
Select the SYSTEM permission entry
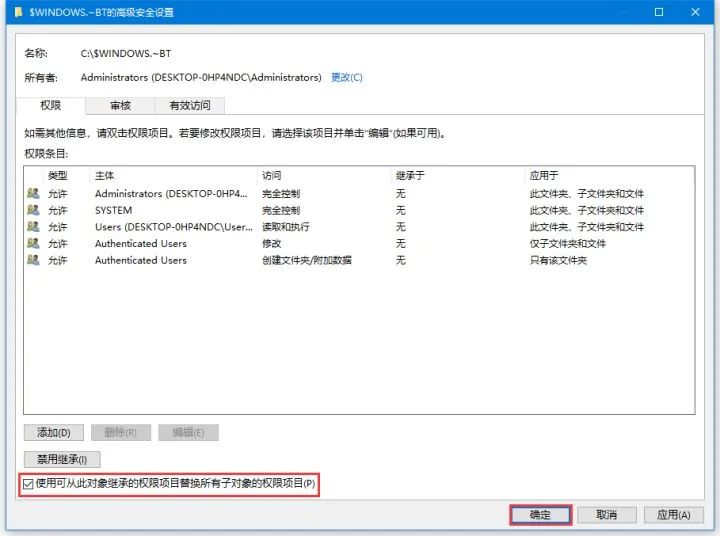click(359, 210)
